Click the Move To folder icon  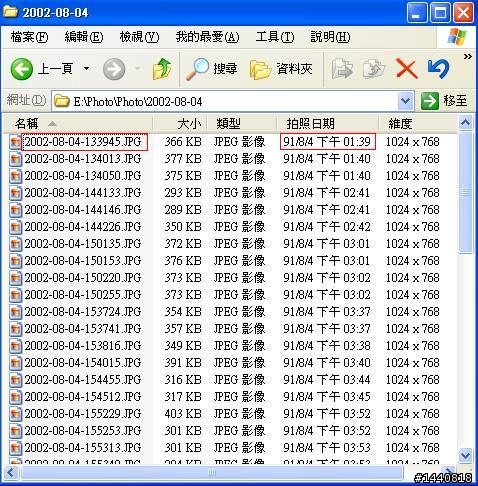[342, 69]
